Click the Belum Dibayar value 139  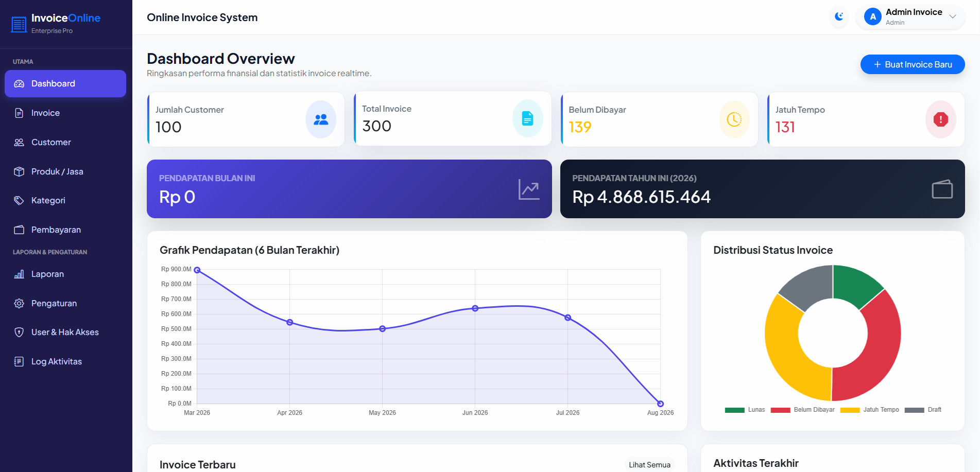tap(580, 127)
